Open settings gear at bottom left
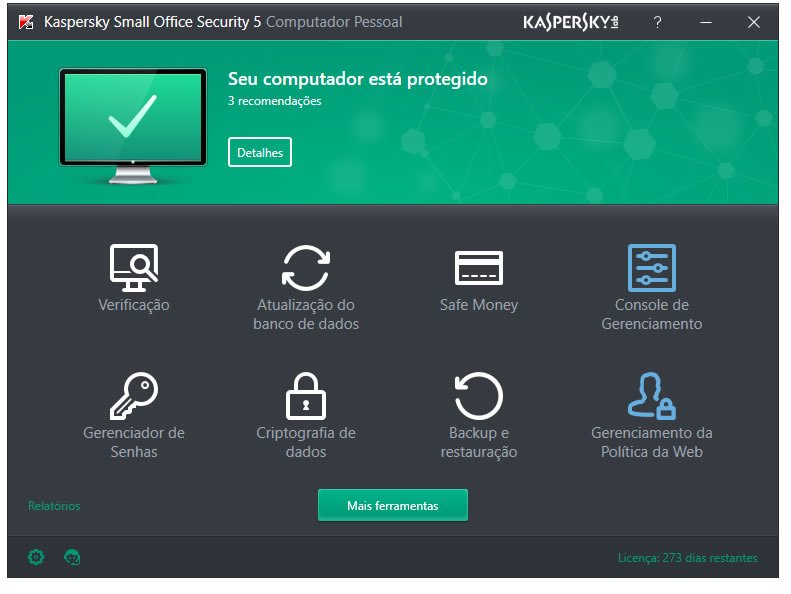 [36, 557]
